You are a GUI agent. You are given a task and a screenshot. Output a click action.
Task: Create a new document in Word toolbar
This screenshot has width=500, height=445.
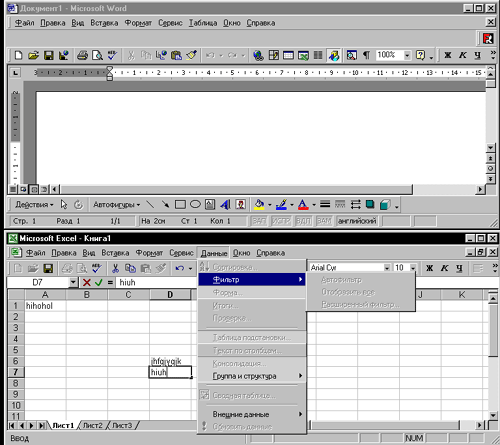coord(18,55)
